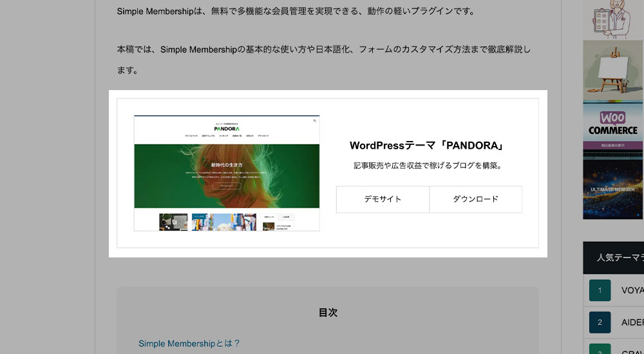Click the 目次 table of contents heading
Viewport: 644px width, 354px height.
(x=328, y=313)
